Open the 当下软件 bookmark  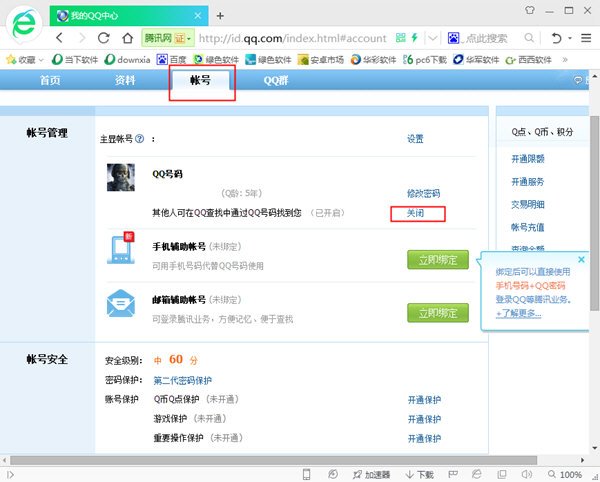(75, 60)
